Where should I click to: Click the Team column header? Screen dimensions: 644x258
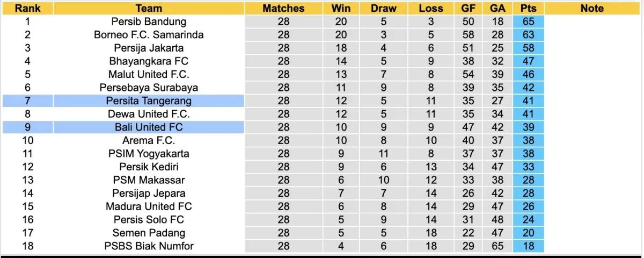(x=149, y=8)
